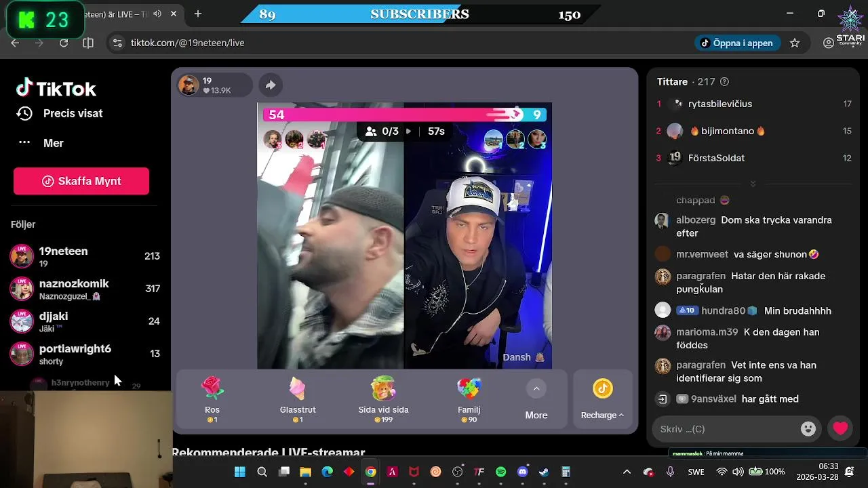Open the Recharge coins menu
This screenshot has width=868, height=488.
coord(602,399)
